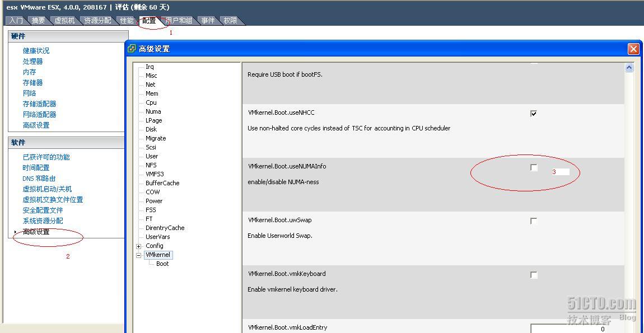This screenshot has height=333, width=644.
Task: Enable VMkernel.Boot.vmkKeyboard checkbox
Action: (x=534, y=275)
